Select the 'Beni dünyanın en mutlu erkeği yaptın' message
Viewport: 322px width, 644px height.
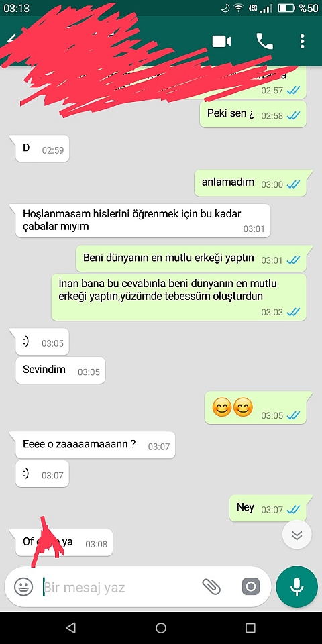(x=191, y=258)
